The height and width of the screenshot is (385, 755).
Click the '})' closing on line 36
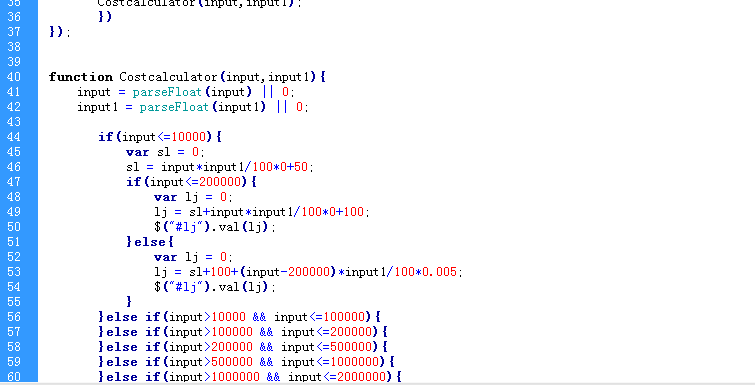coord(105,17)
